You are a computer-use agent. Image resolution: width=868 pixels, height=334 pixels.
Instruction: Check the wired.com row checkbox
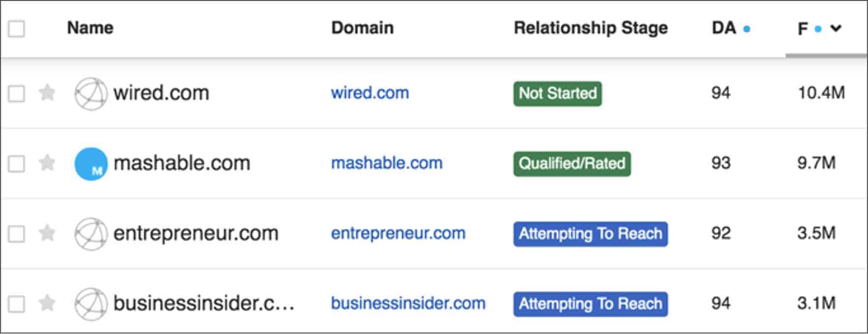click(x=16, y=94)
